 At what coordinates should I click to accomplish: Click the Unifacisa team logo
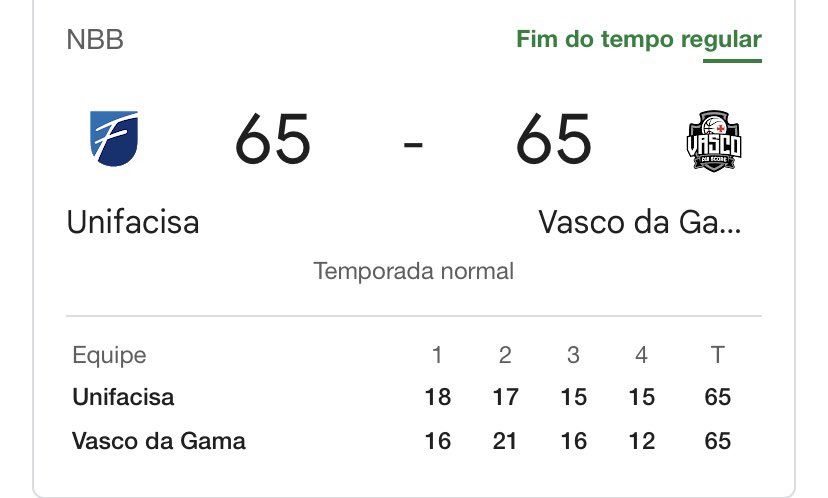coord(114,139)
